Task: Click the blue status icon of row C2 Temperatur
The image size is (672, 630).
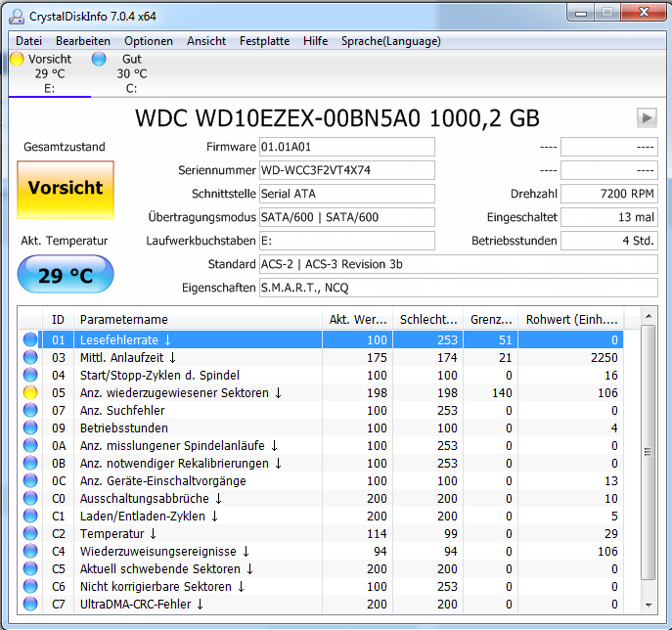Action: click(30, 533)
